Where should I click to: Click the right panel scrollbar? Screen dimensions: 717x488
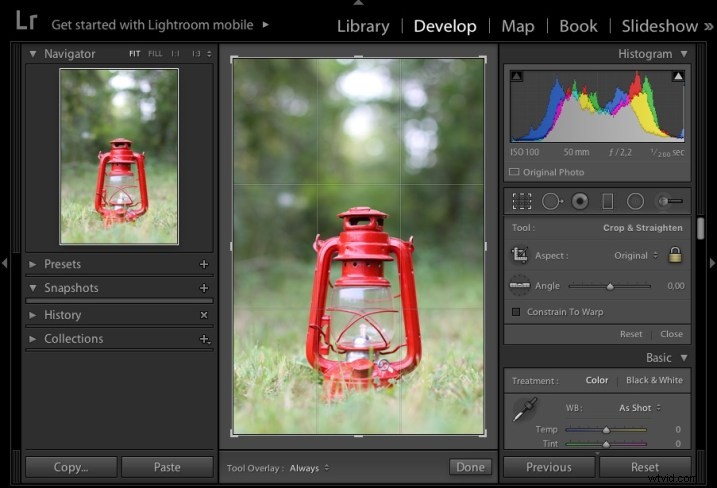click(x=701, y=228)
